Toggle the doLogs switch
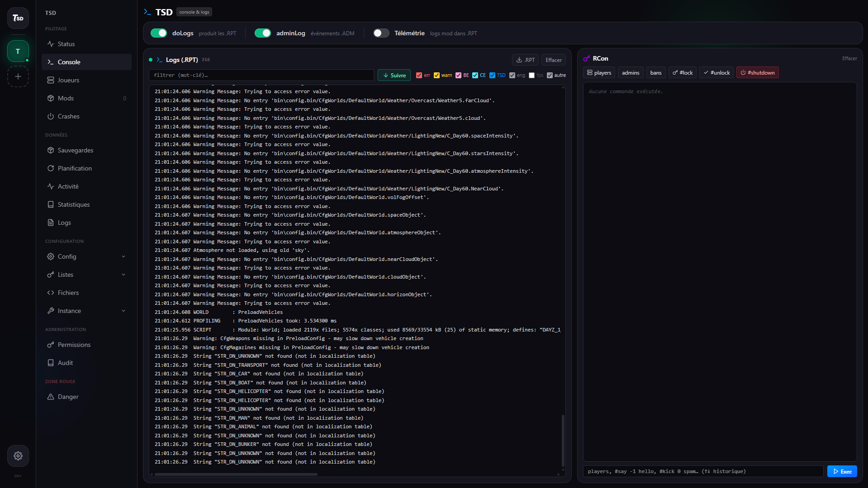This screenshot has height=488, width=868. [159, 33]
